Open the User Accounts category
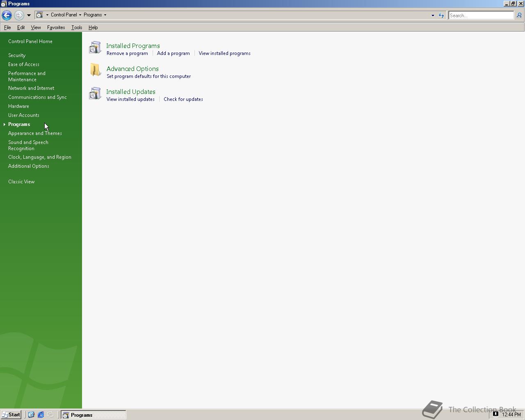Viewport: 525px width, 420px height. point(24,115)
